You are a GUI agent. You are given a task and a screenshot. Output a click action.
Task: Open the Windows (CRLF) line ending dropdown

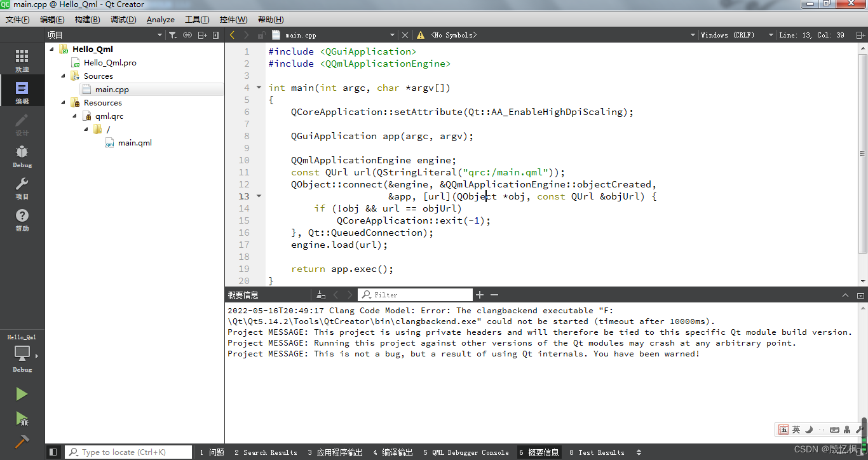coord(737,35)
